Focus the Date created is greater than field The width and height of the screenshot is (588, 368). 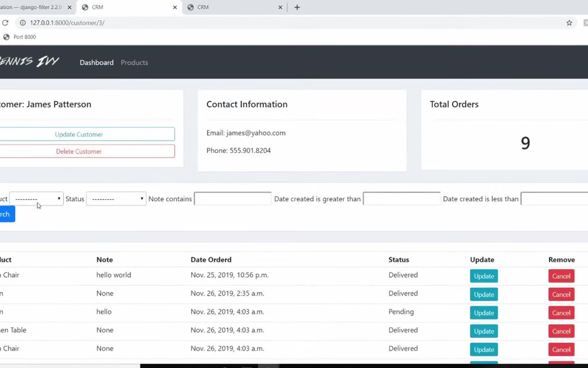tap(402, 199)
